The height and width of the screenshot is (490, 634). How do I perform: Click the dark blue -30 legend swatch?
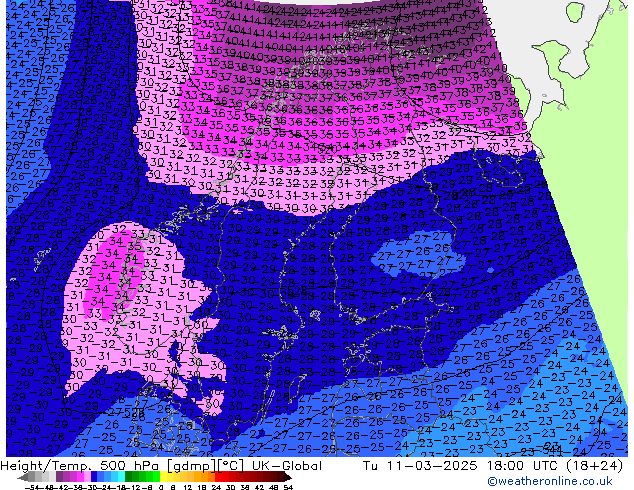[94, 476]
